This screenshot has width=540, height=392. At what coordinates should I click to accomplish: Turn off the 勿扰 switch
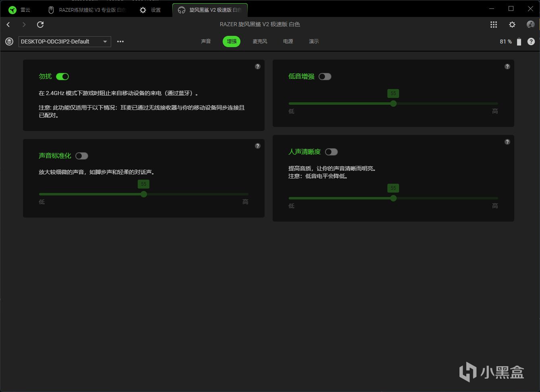click(62, 77)
